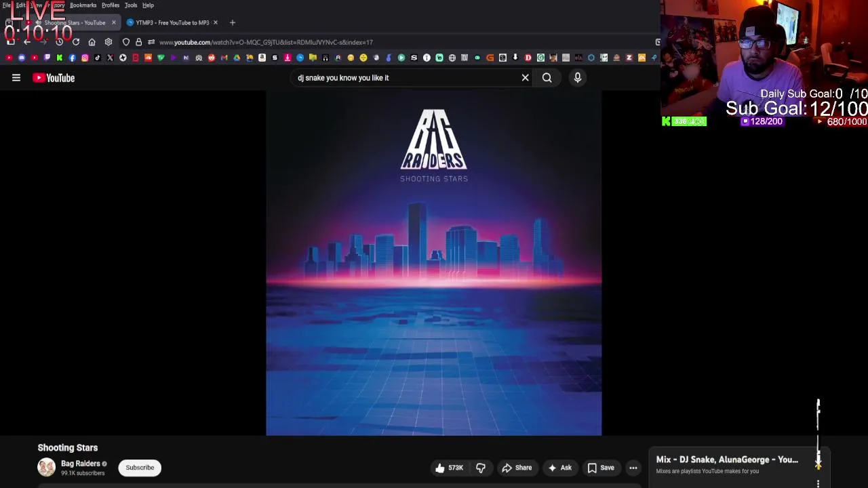Open the three-dot more actions menu
868x488 pixels.
pos(633,468)
